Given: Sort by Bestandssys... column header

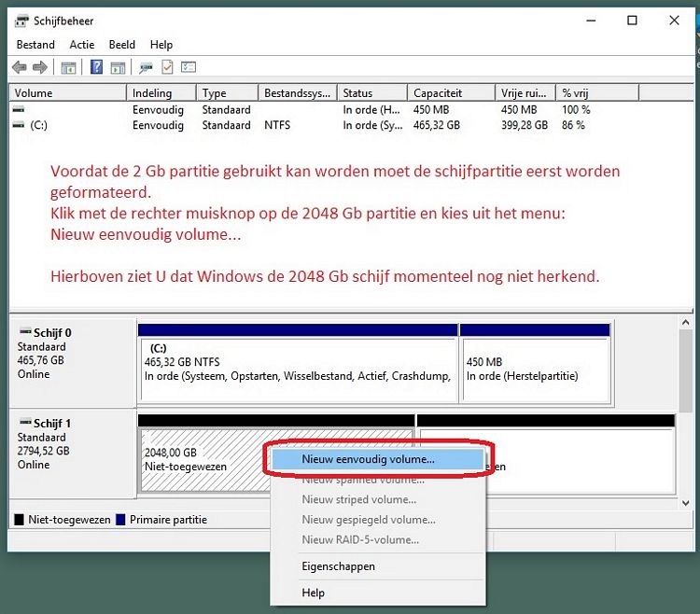Looking at the screenshot, I should click(x=298, y=93).
